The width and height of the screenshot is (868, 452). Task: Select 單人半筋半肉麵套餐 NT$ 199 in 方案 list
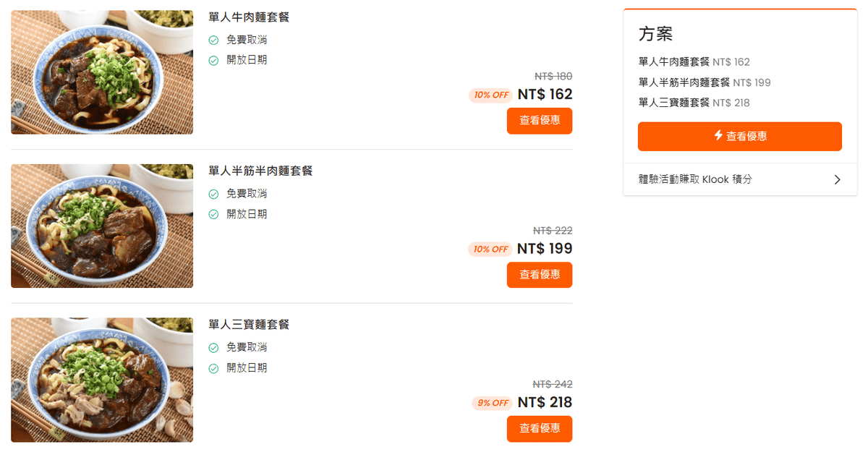tap(704, 82)
